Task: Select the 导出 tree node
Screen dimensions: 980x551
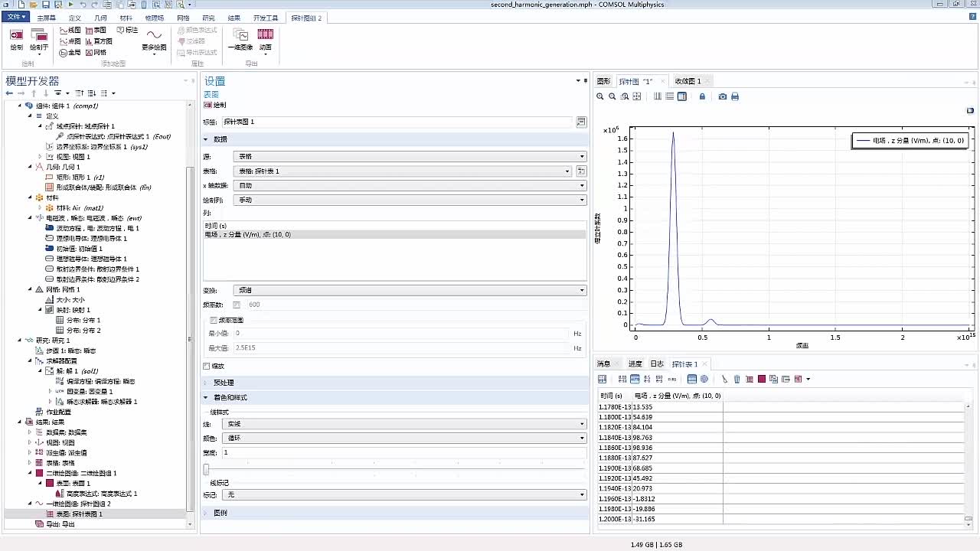Action: pyautogui.click(x=60, y=524)
